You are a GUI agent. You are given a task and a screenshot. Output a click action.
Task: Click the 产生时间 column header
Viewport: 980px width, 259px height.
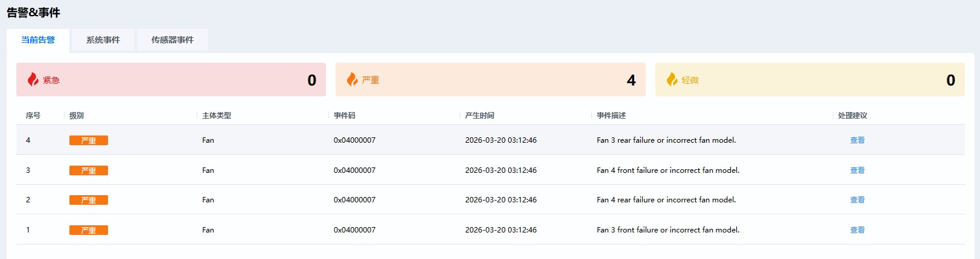click(480, 116)
